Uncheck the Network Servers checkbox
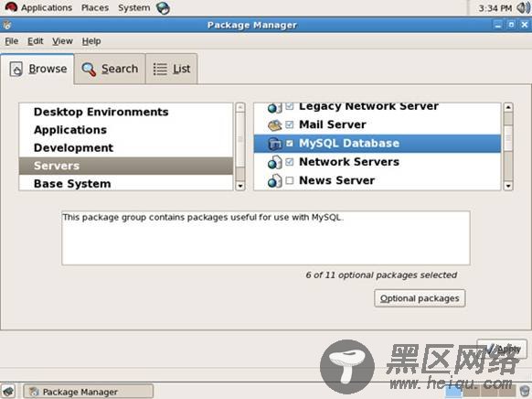Viewport: 532px width, 399px height. (x=290, y=162)
